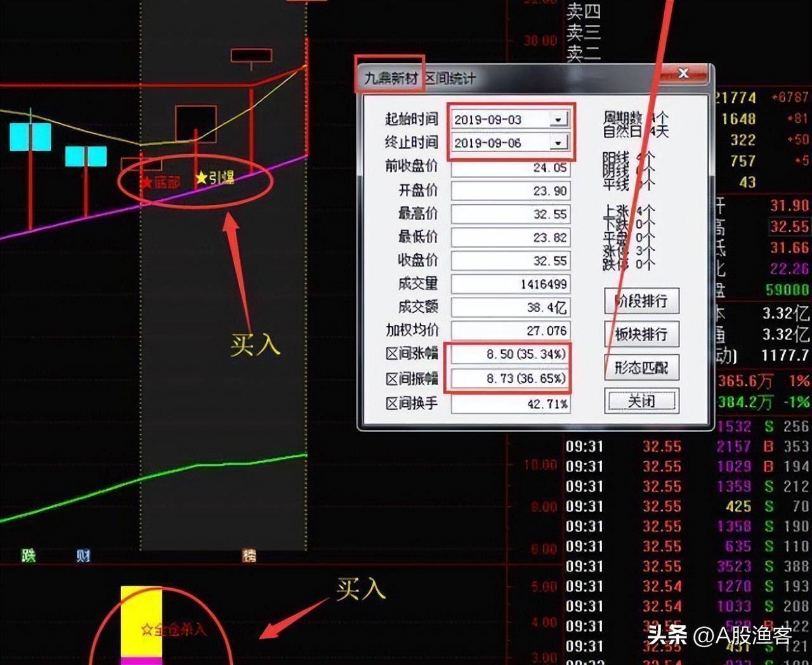This screenshot has width=812, height=665.
Task: Click the 1177.7 quote value
Action: (786, 355)
